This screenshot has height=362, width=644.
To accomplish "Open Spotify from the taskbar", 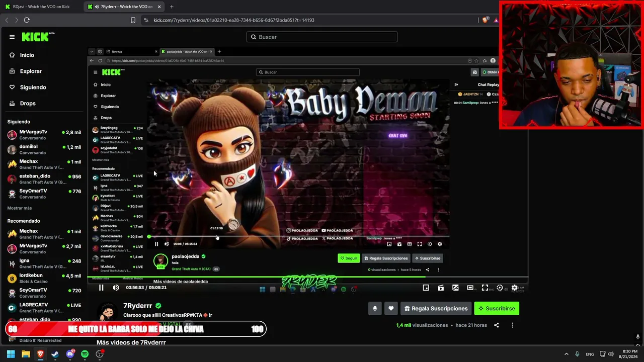I will [85, 354].
